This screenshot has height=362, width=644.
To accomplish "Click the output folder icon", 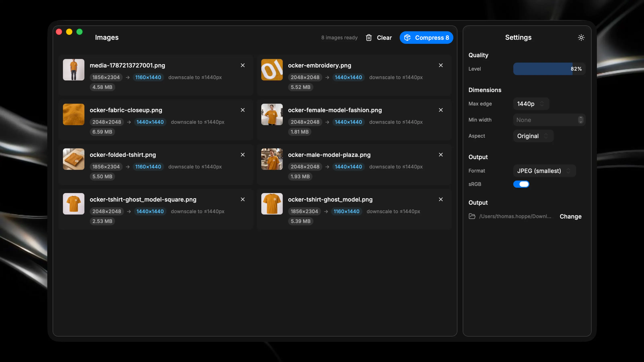I will click(472, 216).
